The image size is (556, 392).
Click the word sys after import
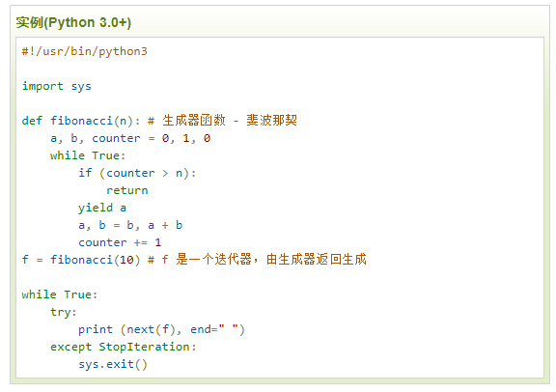click(x=81, y=87)
